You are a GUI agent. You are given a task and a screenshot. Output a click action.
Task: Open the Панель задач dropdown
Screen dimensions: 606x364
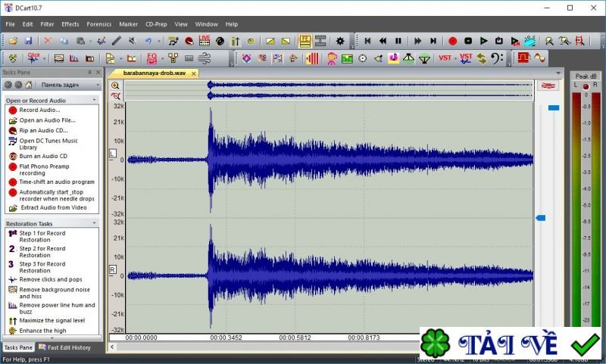(x=95, y=85)
